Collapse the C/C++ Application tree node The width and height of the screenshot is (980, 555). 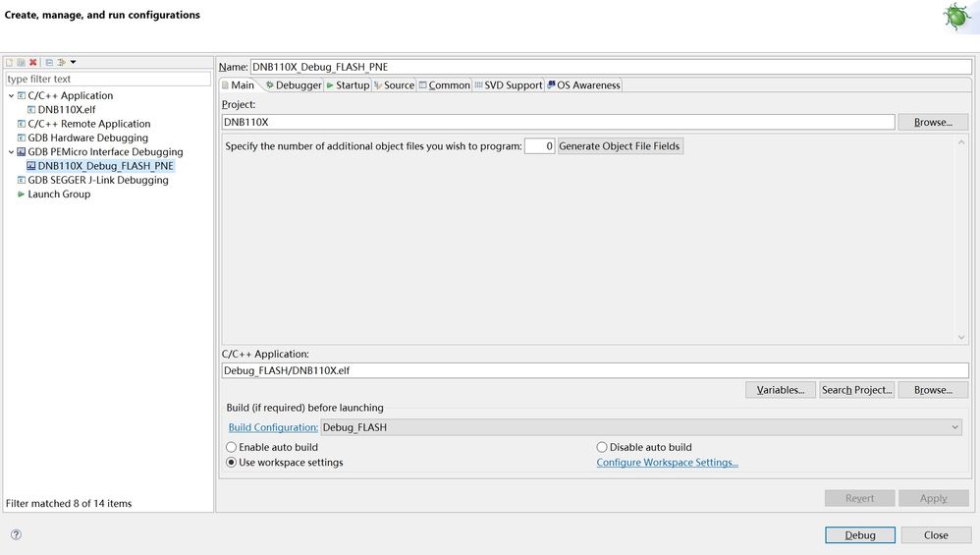pos(11,96)
